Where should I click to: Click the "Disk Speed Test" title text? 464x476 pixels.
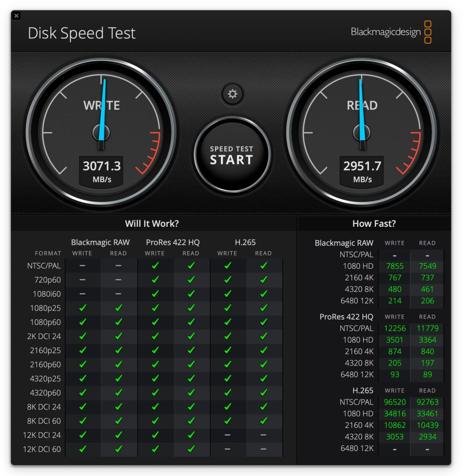point(82,33)
